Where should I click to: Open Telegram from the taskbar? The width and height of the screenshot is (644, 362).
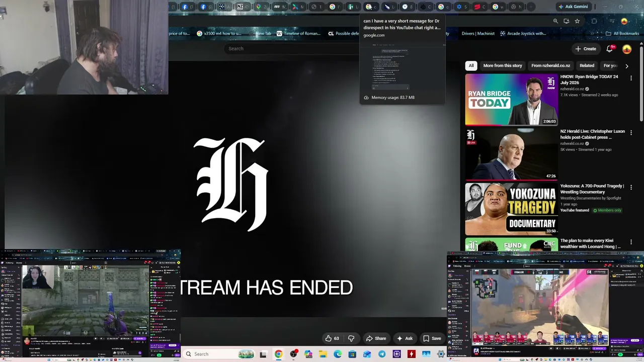coord(382,354)
